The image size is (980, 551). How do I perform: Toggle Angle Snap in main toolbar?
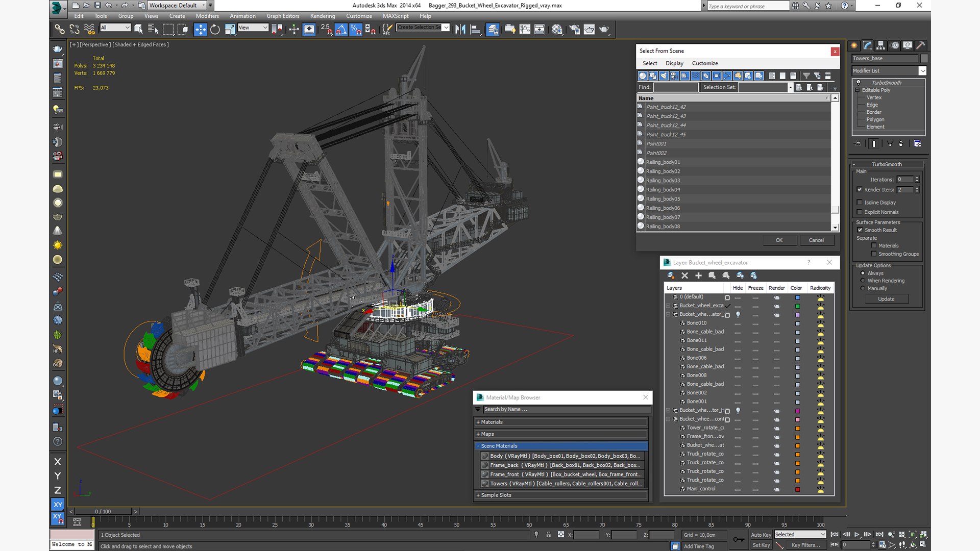coord(341,30)
